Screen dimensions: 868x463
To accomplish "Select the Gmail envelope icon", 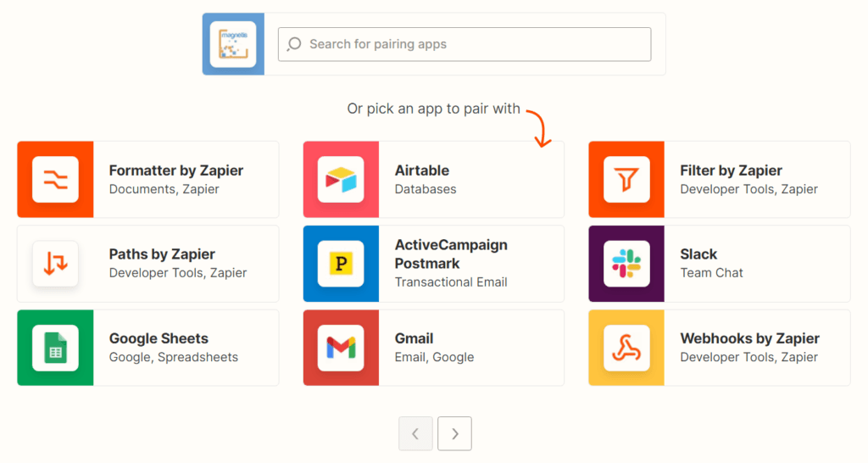I will coord(341,348).
